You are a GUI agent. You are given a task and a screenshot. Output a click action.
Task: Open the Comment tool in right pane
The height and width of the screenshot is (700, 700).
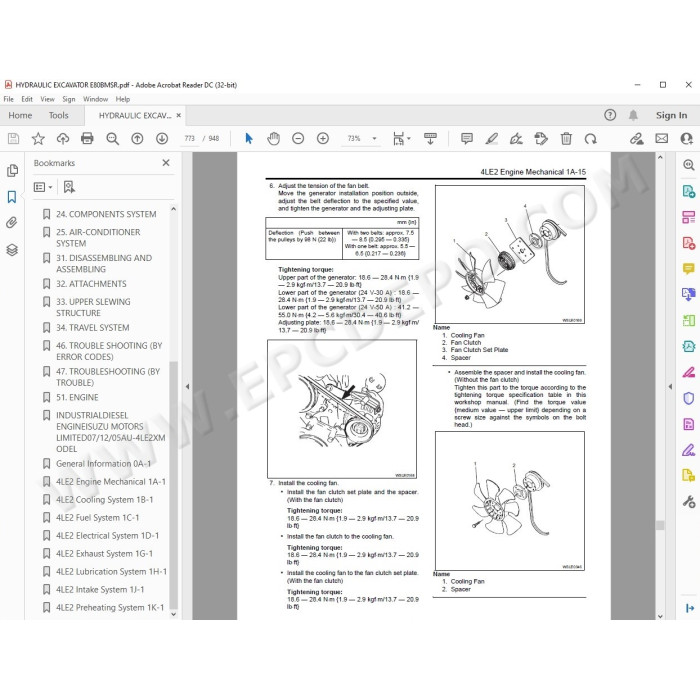coord(689,268)
